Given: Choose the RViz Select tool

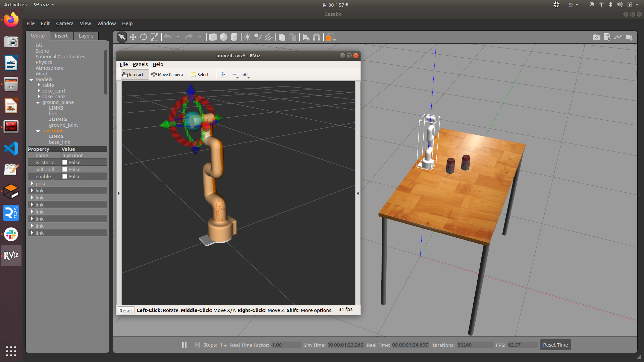Looking at the screenshot, I should coord(200,74).
